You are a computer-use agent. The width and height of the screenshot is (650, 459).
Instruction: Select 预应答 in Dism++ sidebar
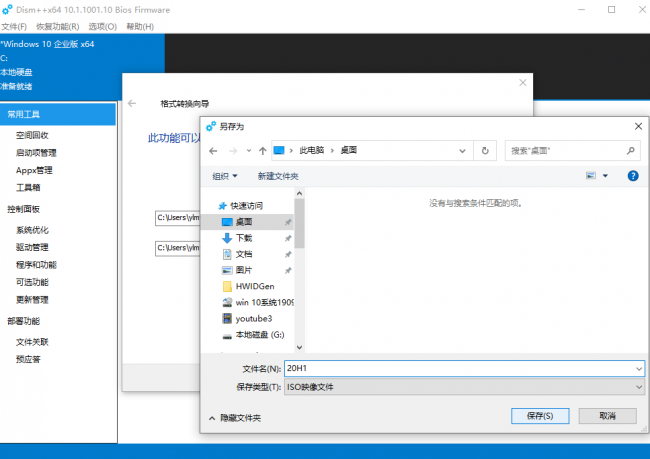(x=28, y=359)
